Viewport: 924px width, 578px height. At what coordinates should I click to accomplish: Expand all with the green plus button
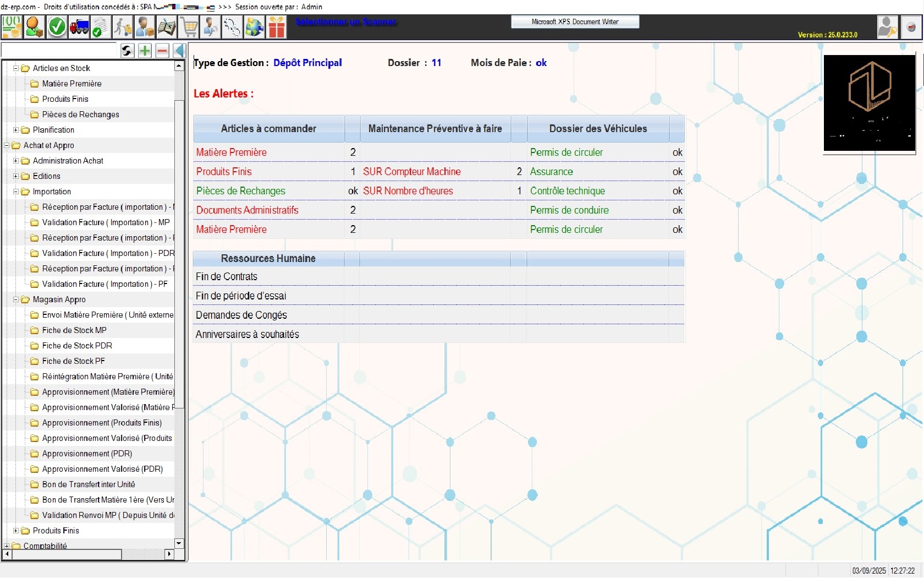click(x=145, y=51)
